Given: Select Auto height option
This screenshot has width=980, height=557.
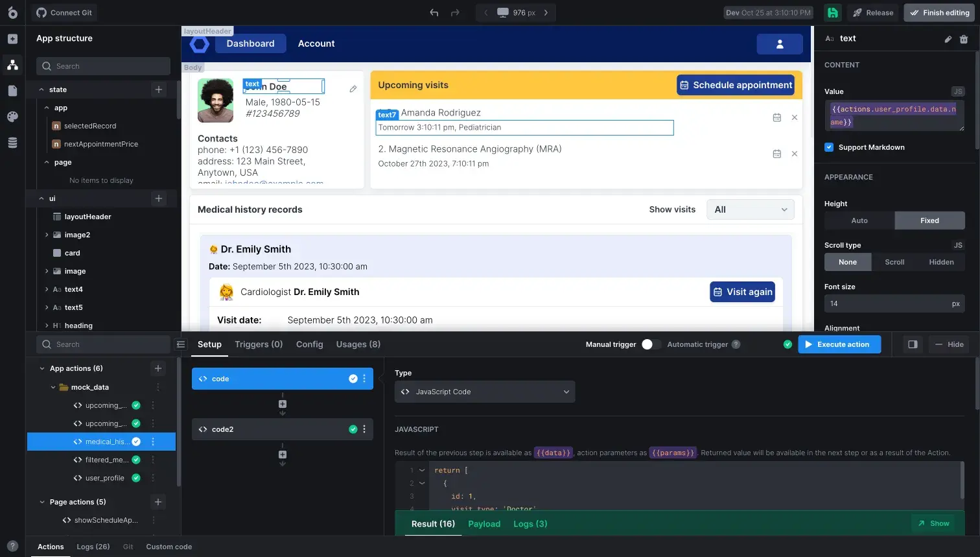Looking at the screenshot, I should (859, 220).
